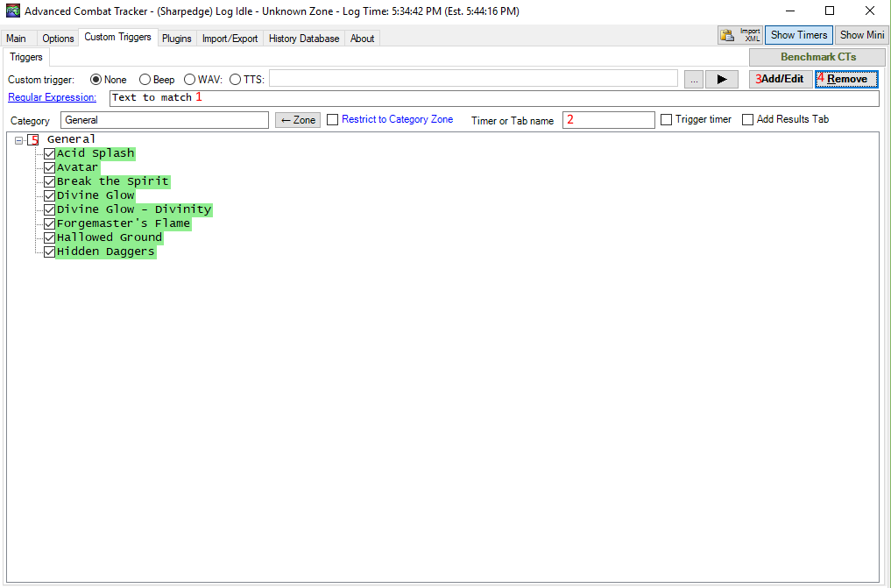Uncheck Forgemaster's Flame trigger checkbox
The image size is (891, 588).
49,223
